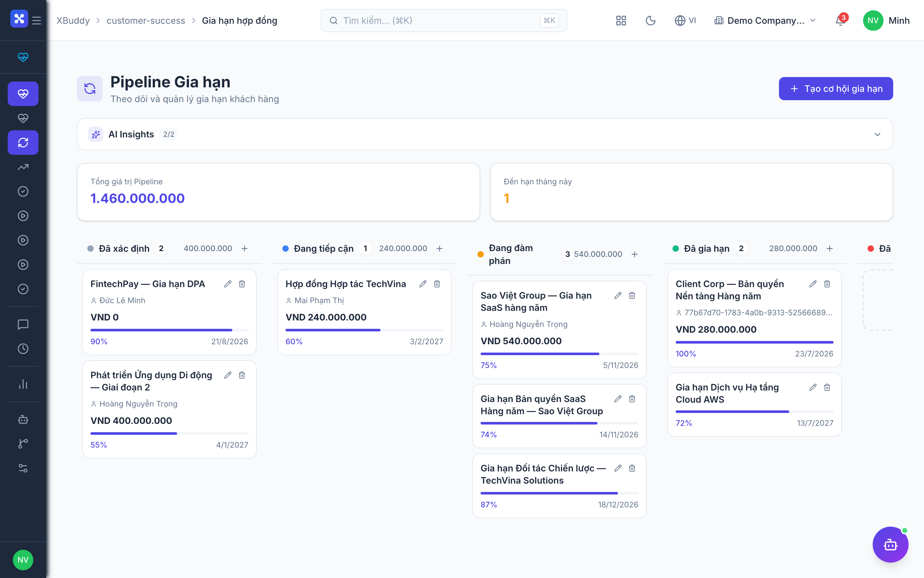
Task: Open sidebar clock history icon
Action: click(23, 349)
